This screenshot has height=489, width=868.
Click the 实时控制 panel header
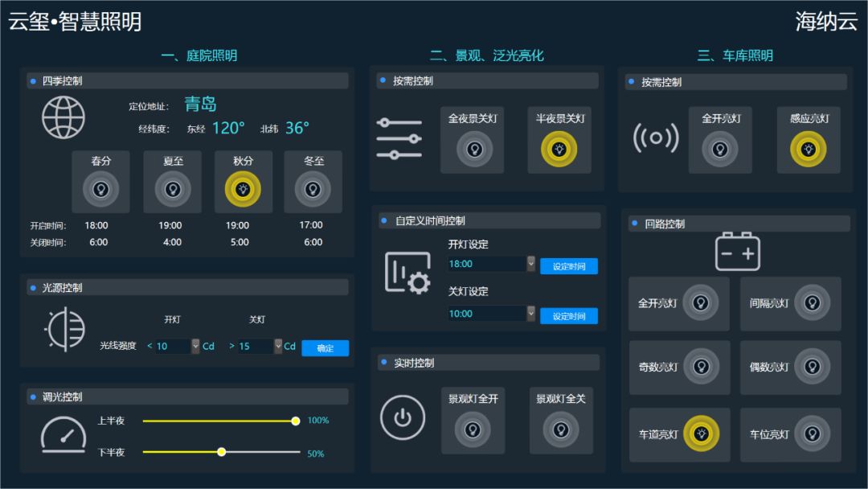click(x=488, y=363)
